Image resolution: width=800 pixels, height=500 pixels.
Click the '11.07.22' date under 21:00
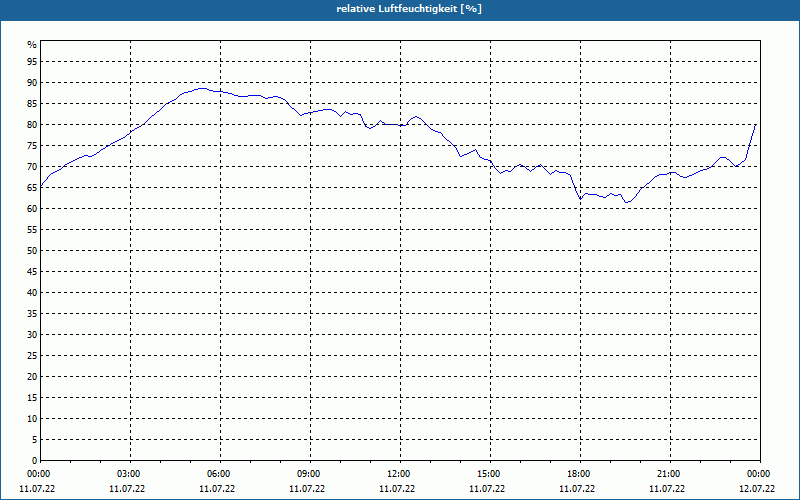tap(667, 489)
